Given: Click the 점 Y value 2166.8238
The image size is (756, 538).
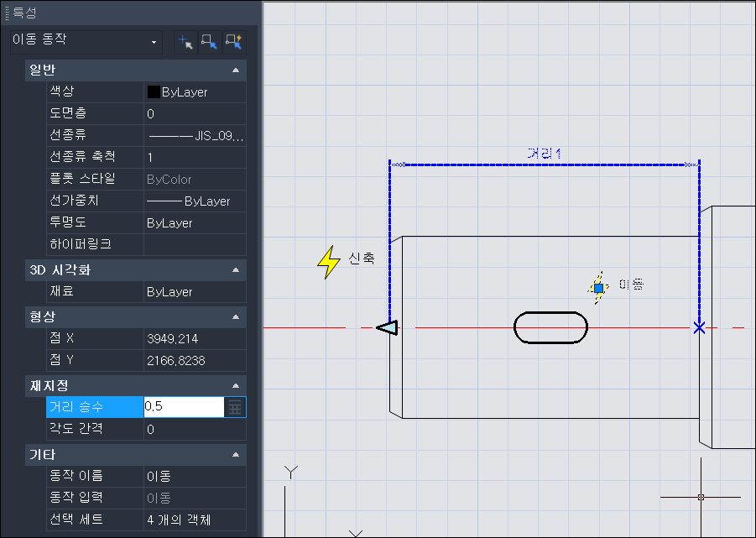Looking at the screenshot, I should click(x=195, y=361).
